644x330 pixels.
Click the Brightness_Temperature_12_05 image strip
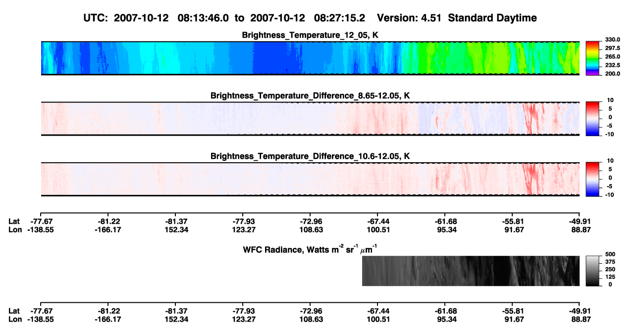click(x=310, y=58)
